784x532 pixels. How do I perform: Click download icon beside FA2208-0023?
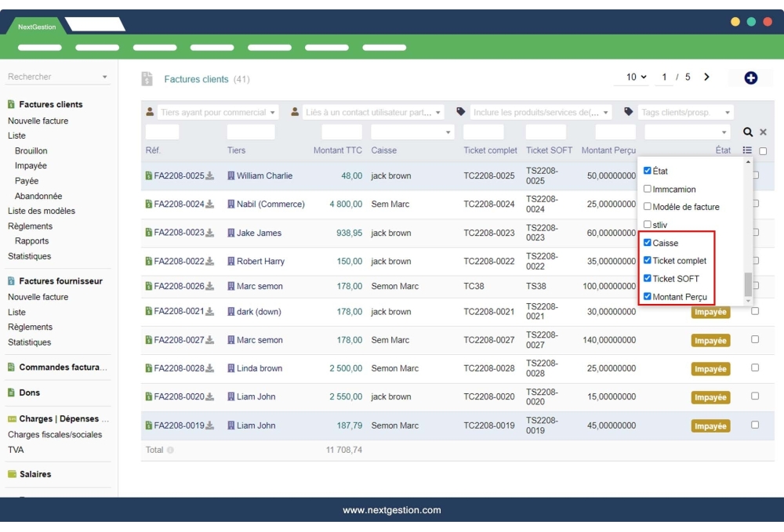point(210,233)
